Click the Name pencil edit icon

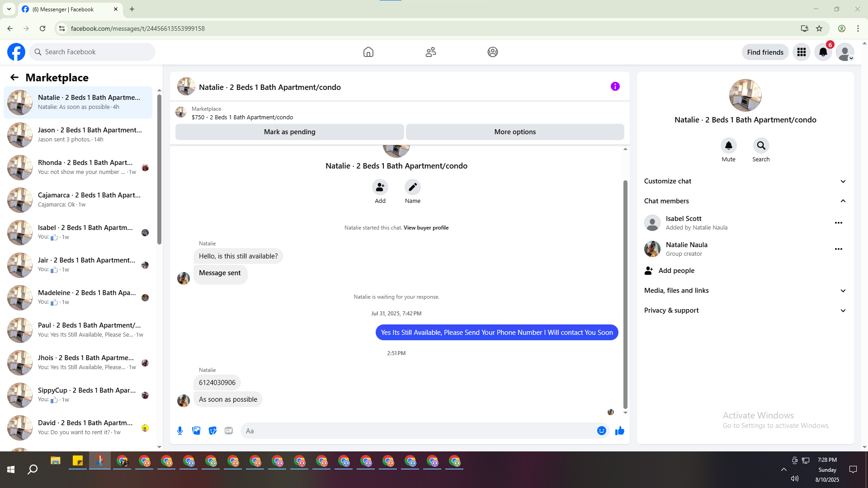pyautogui.click(x=412, y=187)
